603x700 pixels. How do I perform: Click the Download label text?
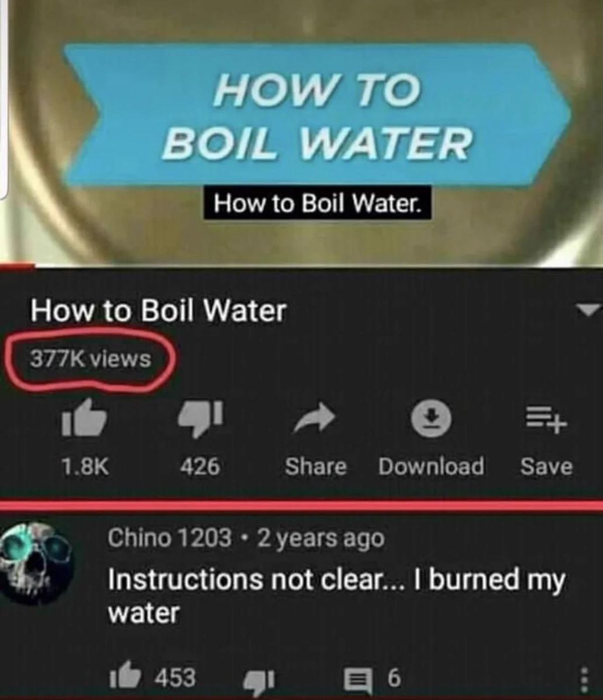click(x=431, y=466)
